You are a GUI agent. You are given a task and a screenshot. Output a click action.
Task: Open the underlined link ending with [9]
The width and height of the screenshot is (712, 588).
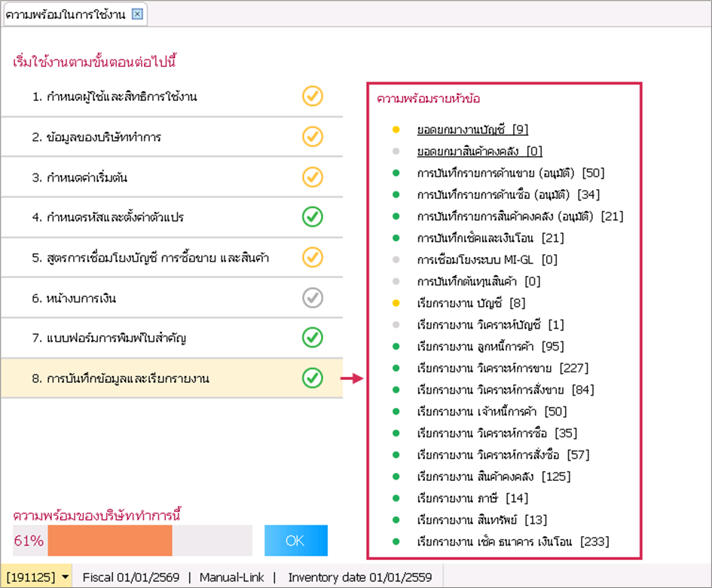pyautogui.click(x=472, y=130)
